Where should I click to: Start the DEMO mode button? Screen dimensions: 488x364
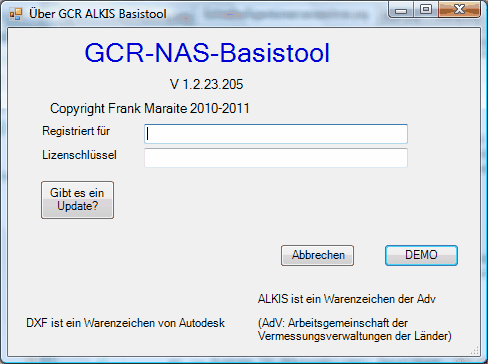click(421, 255)
